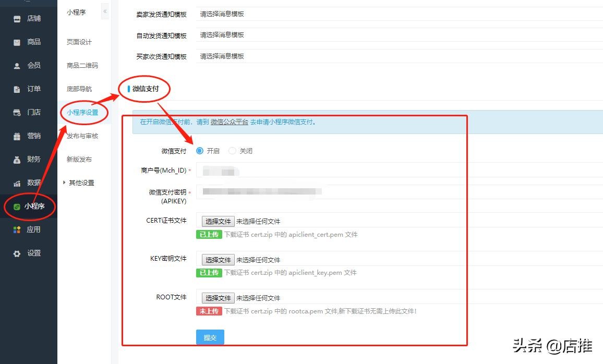The height and width of the screenshot is (364, 603).
Task: Click the 应用 apps grid icon
Action: click(17, 230)
